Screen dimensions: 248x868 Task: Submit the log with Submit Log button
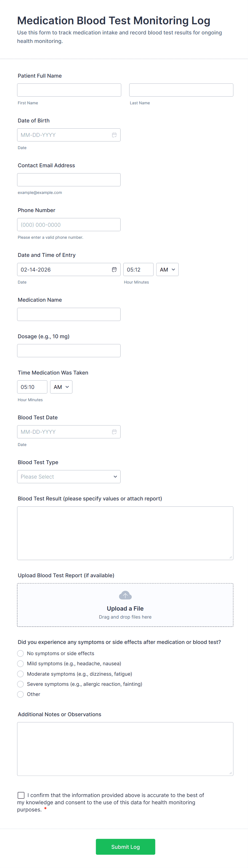(x=125, y=847)
